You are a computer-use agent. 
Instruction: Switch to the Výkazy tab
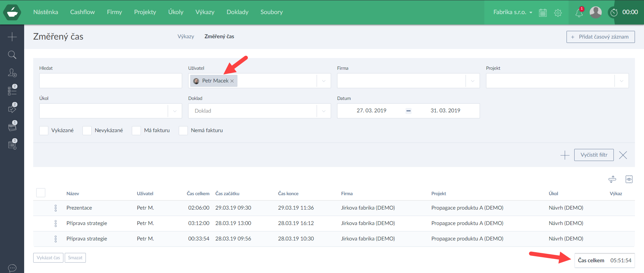[x=186, y=36]
